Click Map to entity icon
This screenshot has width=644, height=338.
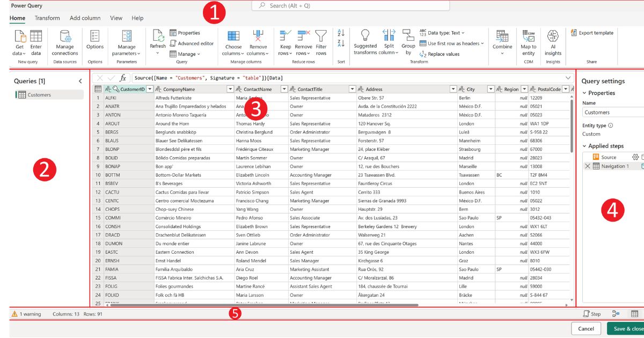click(x=529, y=35)
